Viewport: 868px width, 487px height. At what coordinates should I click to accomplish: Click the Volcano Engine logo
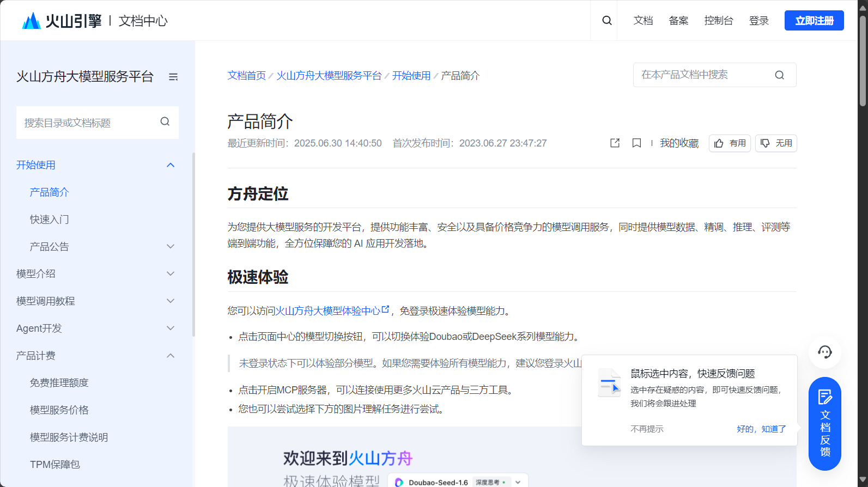tap(62, 21)
